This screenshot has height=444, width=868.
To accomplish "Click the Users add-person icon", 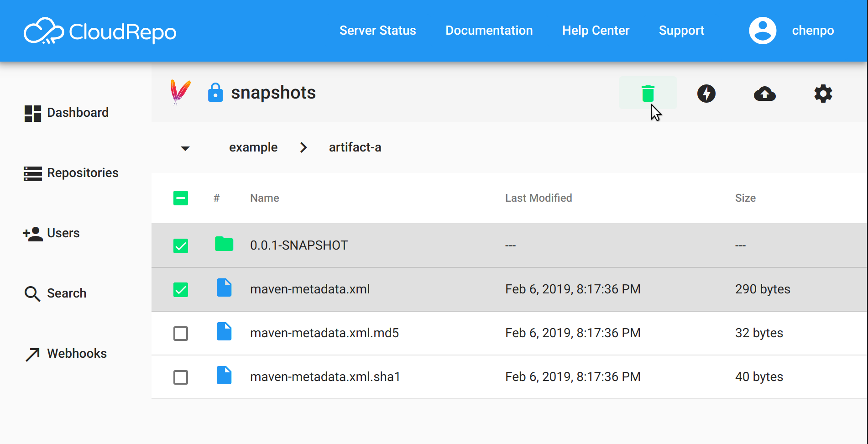I will 33,234.
